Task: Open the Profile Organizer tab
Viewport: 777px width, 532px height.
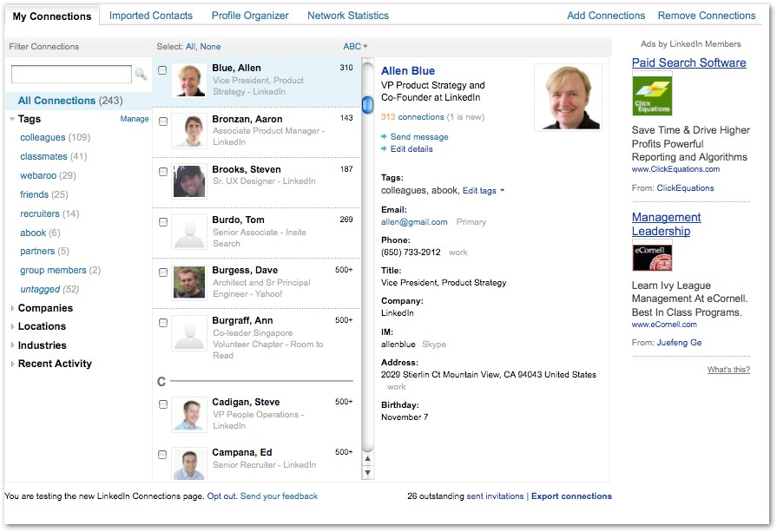Action: point(250,16)
